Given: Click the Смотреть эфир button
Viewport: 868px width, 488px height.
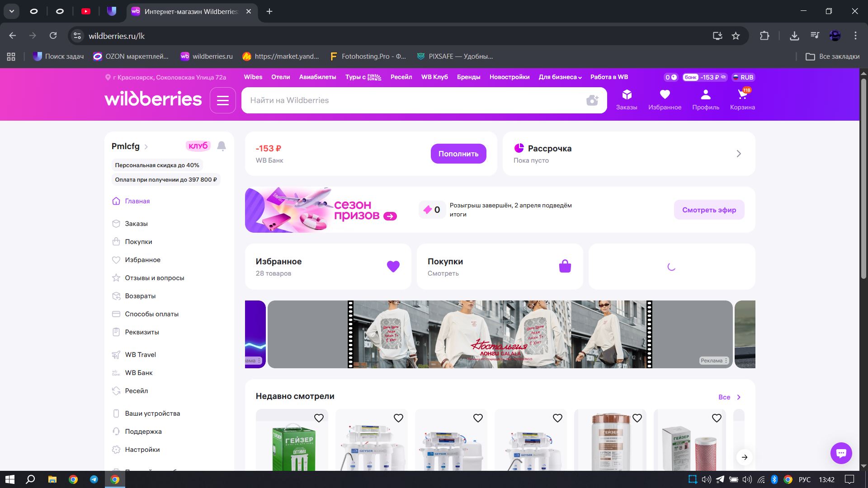Looking at the screenshot, I should pyautogui.click(x=708, y=210).
